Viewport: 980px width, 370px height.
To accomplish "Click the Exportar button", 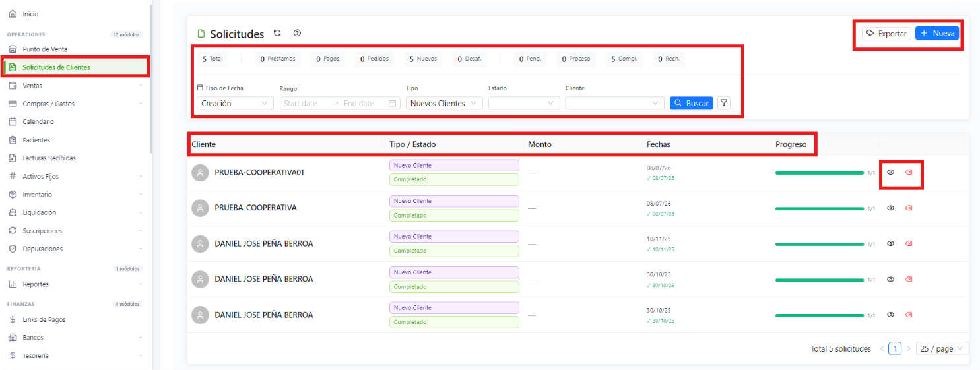I will pos(886,33).
